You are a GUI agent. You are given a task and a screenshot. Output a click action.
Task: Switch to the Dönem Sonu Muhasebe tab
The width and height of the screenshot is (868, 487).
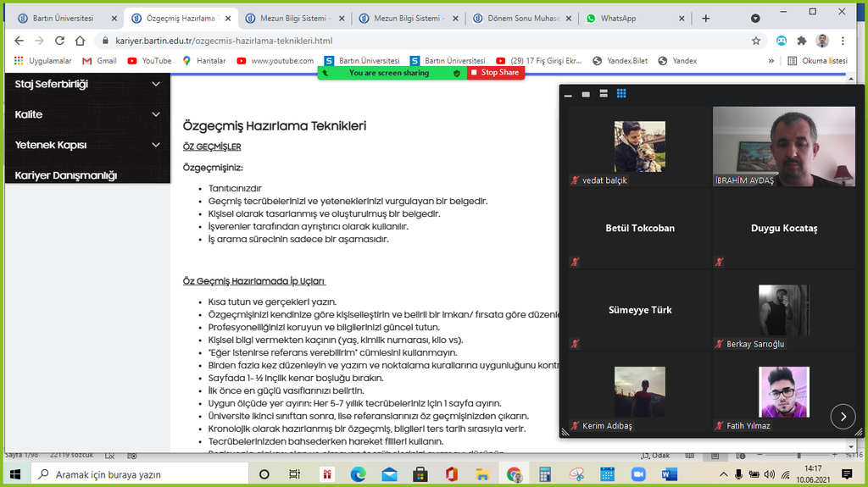(x=523, y=18)
